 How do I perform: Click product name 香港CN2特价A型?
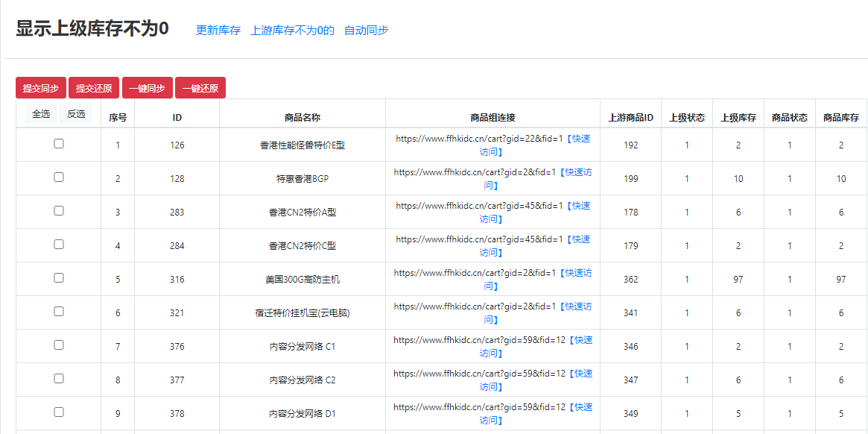click(x=302, y=213)
